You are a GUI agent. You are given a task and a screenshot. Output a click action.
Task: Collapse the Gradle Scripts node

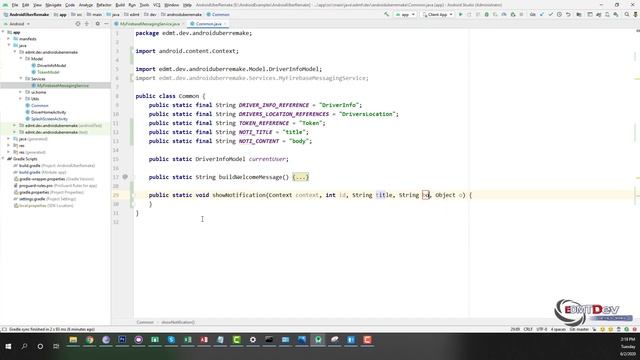3,159
